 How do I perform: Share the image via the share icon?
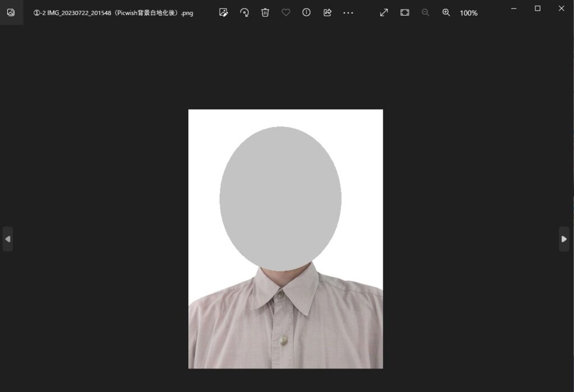click(x=327, y=12)
